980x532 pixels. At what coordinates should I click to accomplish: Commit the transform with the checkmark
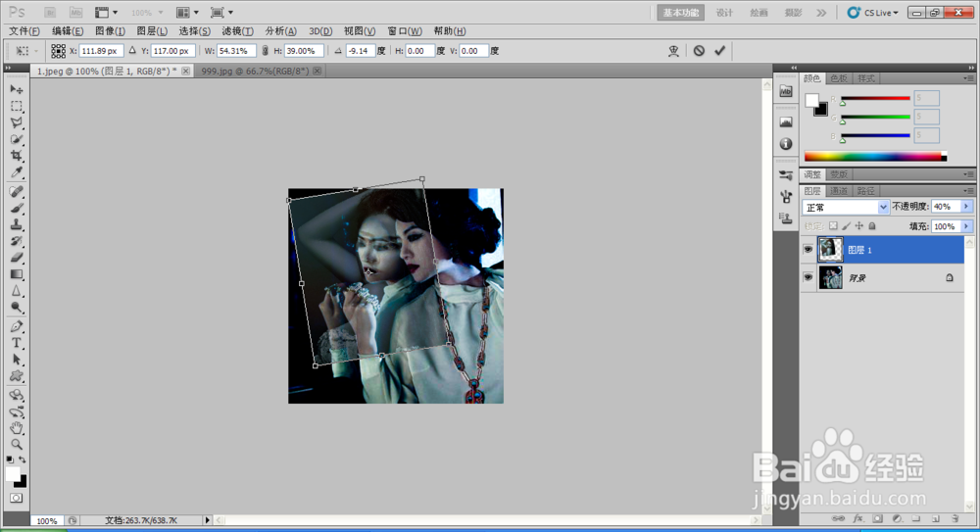click(720, 51)
